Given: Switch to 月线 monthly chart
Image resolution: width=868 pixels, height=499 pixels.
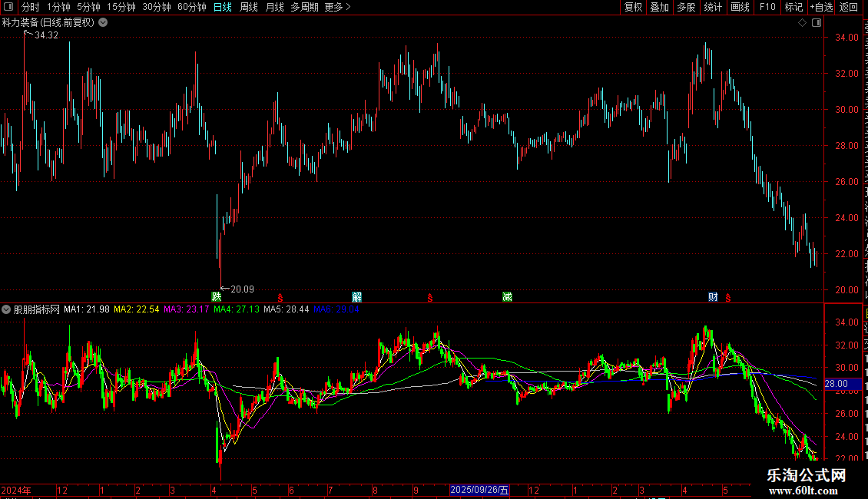Looking at the screenshot, I should pos(274,7).
